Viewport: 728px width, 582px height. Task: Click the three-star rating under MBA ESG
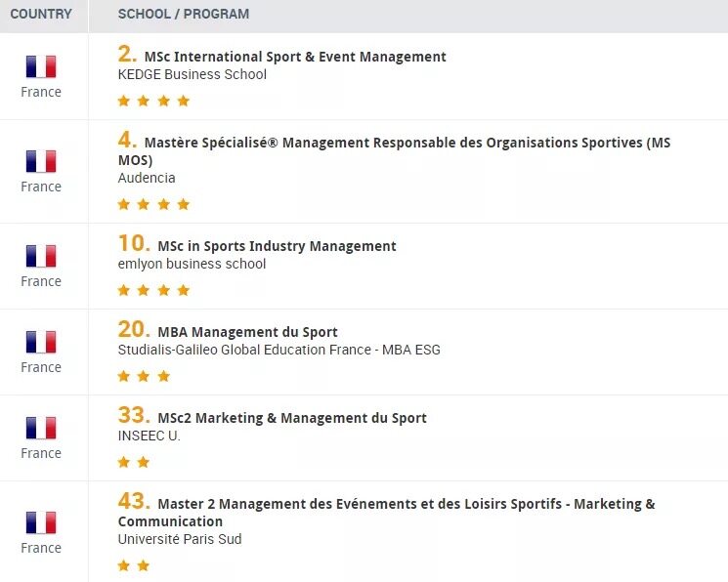(x=144, y=376)
